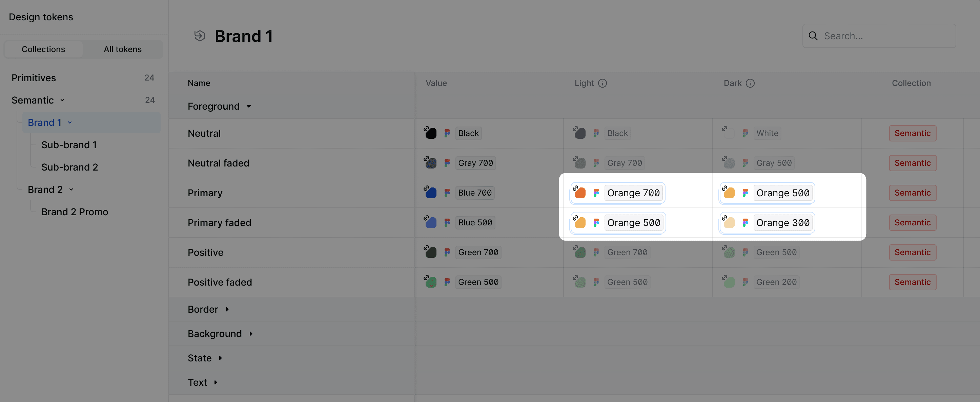
Task: Click Figma icon beside Blue 700
Action: (447, 193)
